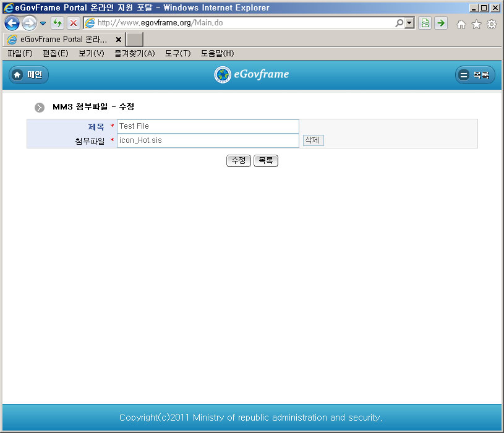Click the red Stop loading icon
This screenshot has height=433, width=504.
point(73,24)
